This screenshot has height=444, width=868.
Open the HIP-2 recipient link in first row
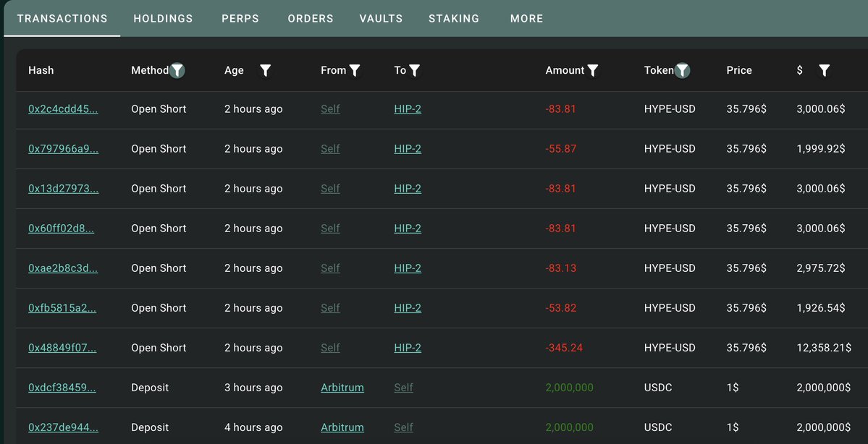click(407, 108)
